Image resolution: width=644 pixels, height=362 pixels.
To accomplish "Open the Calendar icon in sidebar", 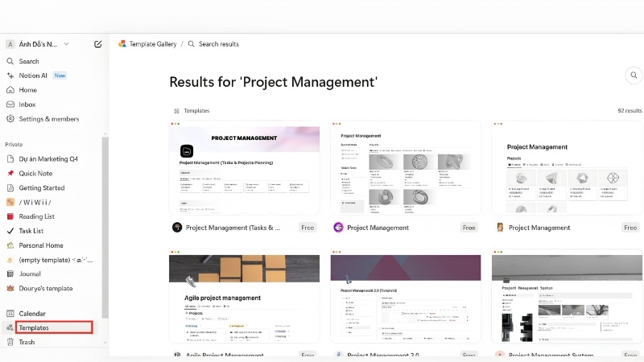I will (10, 314).
